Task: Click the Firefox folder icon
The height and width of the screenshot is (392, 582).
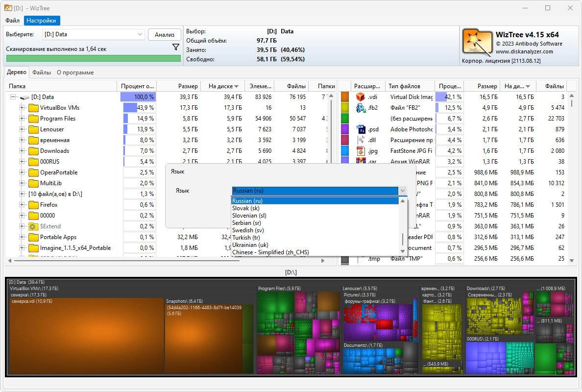Action: [34, 205]
